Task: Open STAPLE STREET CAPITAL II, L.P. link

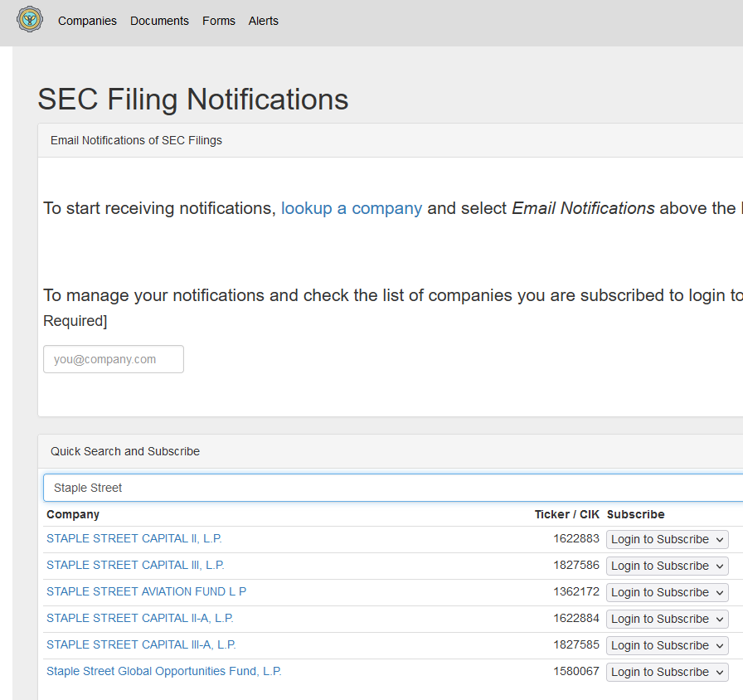Action: (x=134, y=538)
